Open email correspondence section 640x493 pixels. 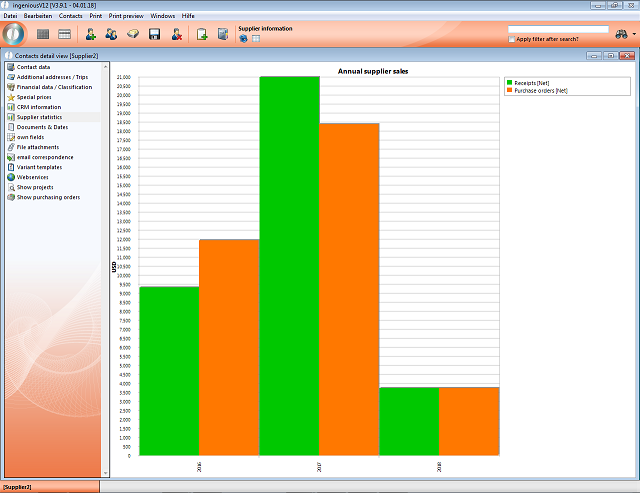(x=45, y=157)
